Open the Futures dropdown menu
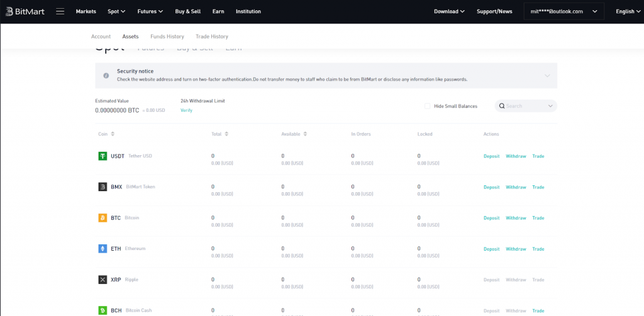Screen dimensions: 644x316 (150, 11)
